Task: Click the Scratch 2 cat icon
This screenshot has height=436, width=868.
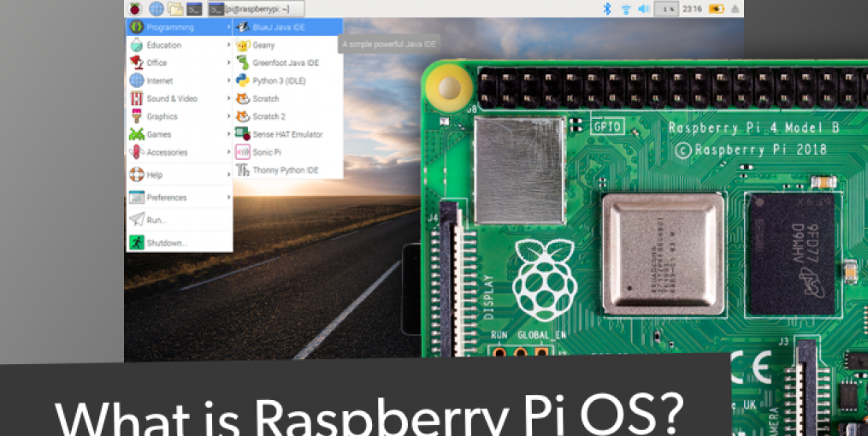Action: click(x=243, y=116)
